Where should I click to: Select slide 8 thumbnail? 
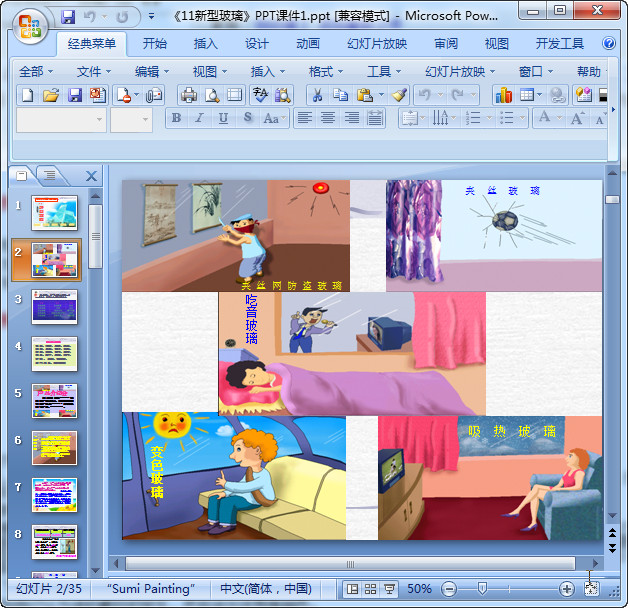[x=54, y=542]
